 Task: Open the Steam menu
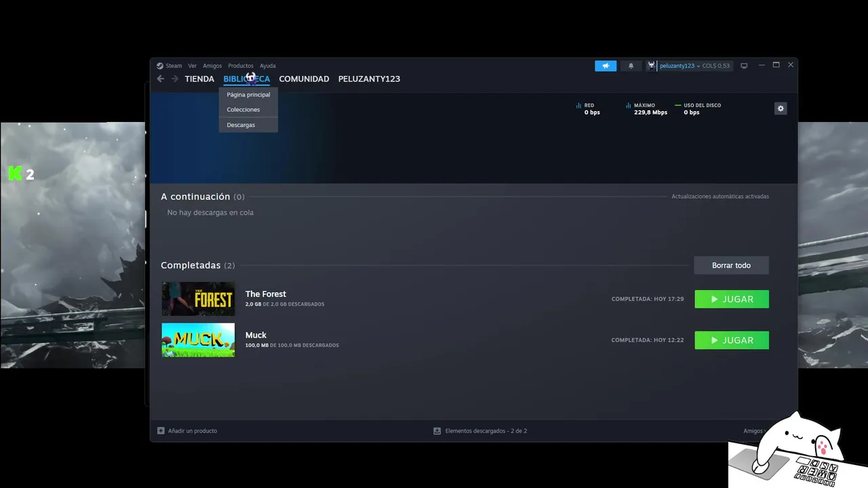pyautogui.click(x=174, y=66)
